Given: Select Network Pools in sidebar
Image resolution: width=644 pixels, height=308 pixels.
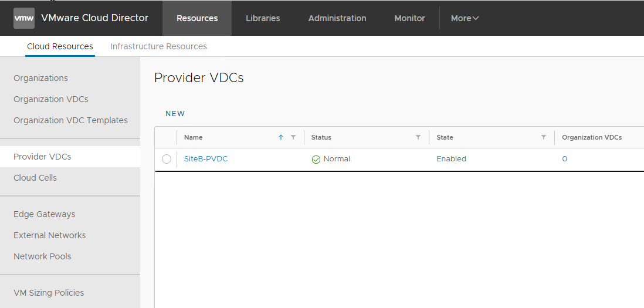Looking at the screenshot, I should tap(42, 256).
